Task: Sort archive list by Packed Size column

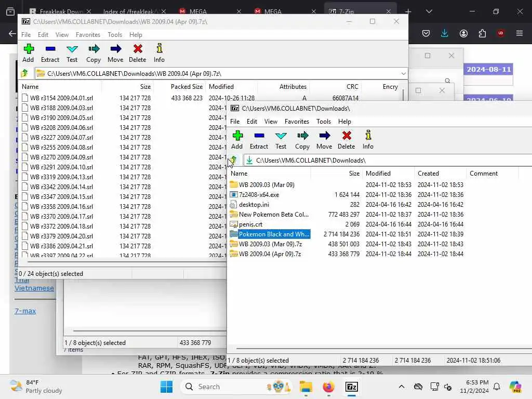Action: tap(187, 87)
